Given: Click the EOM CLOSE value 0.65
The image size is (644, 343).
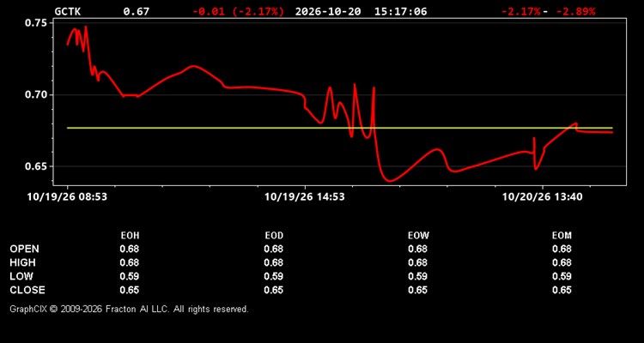Looking at the screenshot, I should (x=562, y=290).
